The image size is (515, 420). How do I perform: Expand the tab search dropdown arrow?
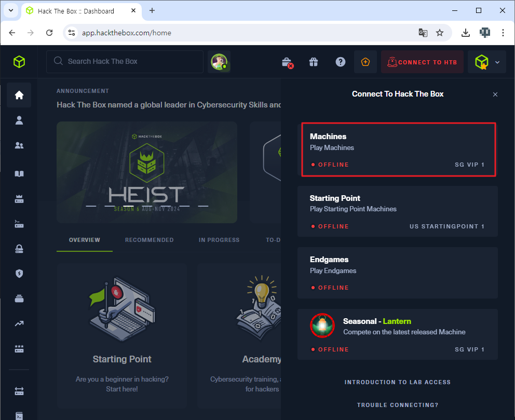pos(11,10)
